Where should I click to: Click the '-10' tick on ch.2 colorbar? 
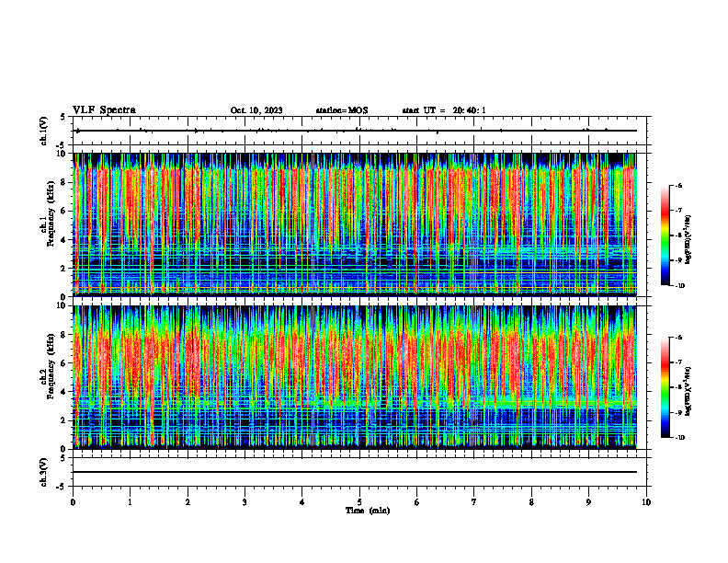click(680, 438)
